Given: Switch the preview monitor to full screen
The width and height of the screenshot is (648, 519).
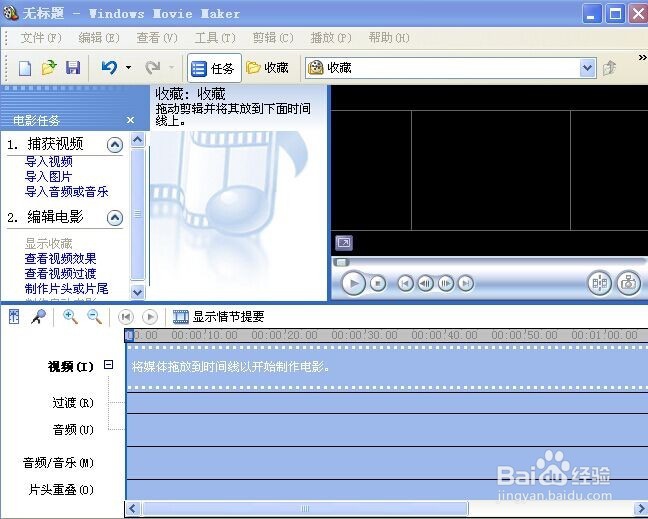Looking at the screenshot, I should tap(344, 243).
